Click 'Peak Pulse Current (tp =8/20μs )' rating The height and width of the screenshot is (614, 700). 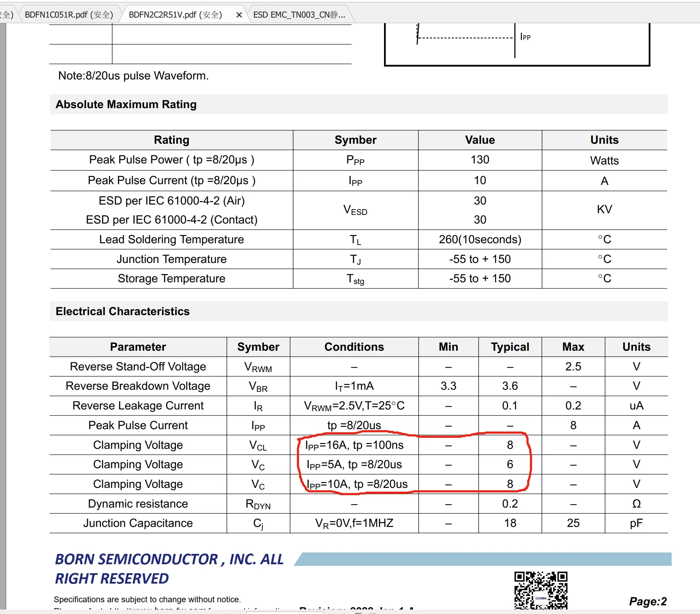pos(171,180)
